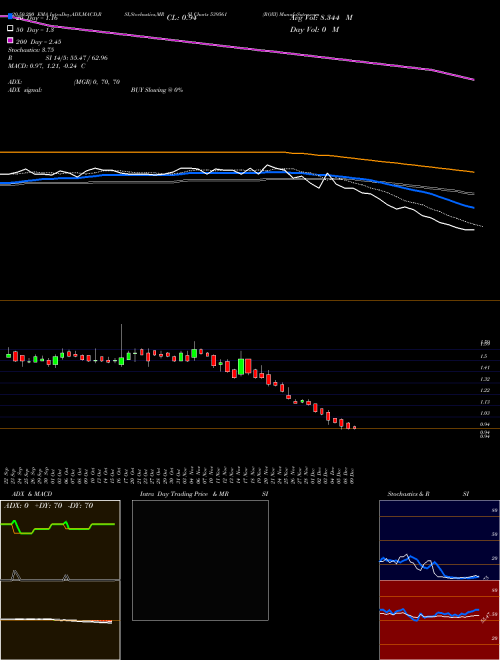
Task: Click inside the empty intraday price chart box
Action: click(x=200, y=560)
